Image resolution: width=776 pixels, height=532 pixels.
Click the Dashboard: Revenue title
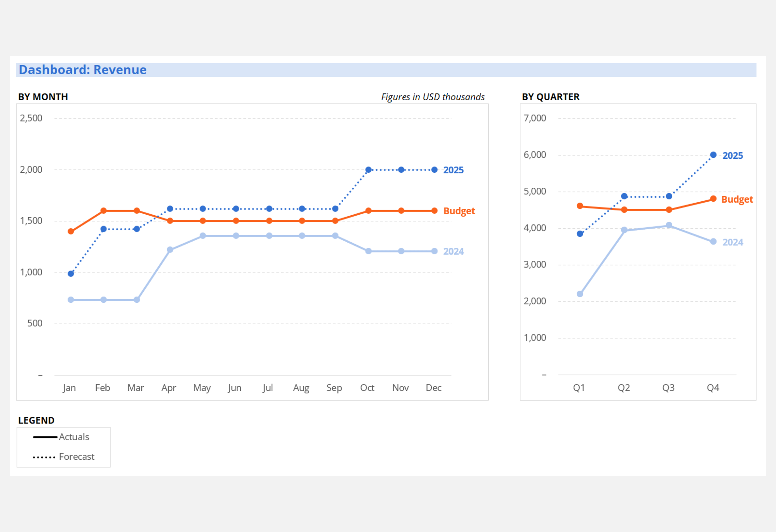point(82,70)
